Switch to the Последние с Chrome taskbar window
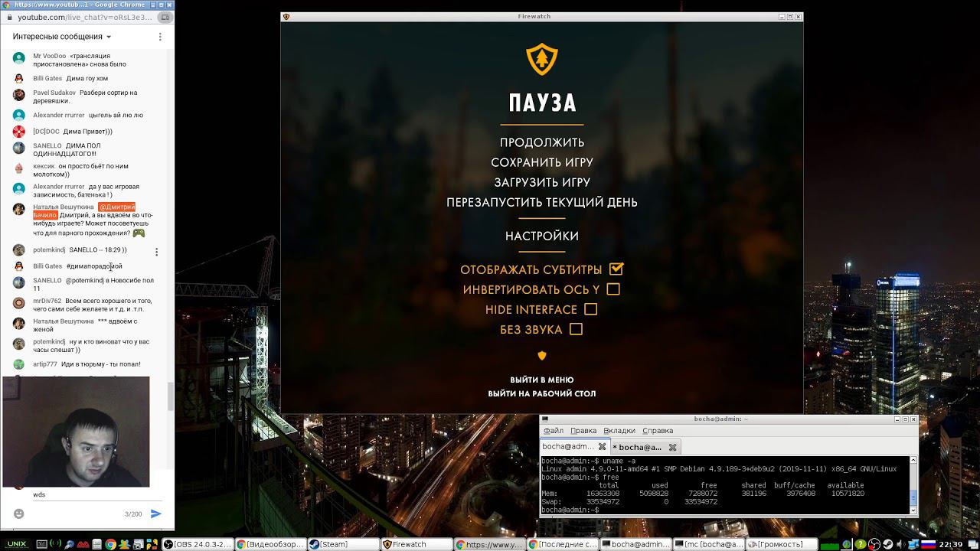 click(563, 544)
